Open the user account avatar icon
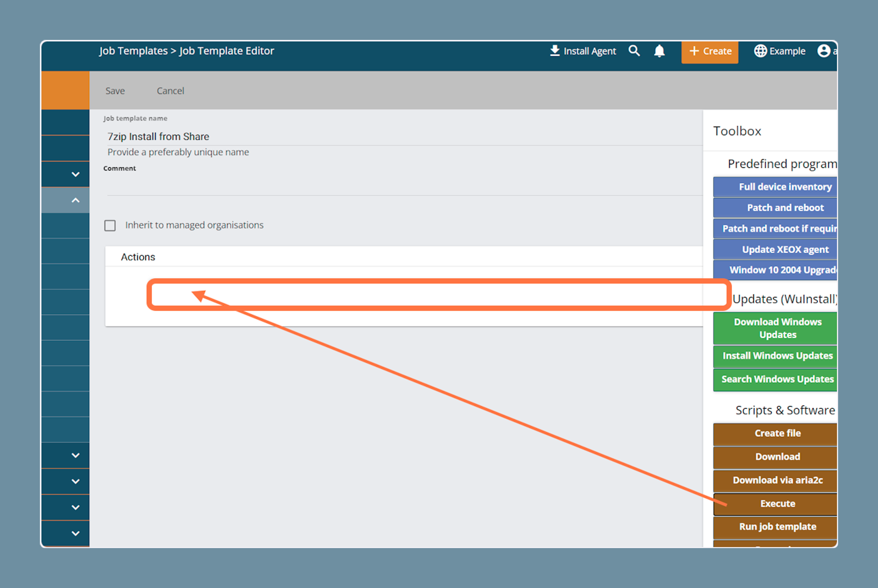Image resolution: width=878 pixels, height=588 pixels. [824, 51]
